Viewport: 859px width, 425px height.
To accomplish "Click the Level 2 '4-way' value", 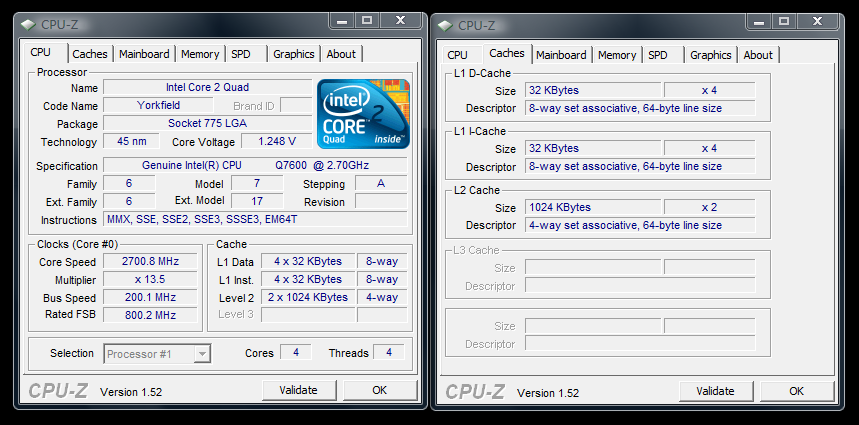I will (382, 297).
